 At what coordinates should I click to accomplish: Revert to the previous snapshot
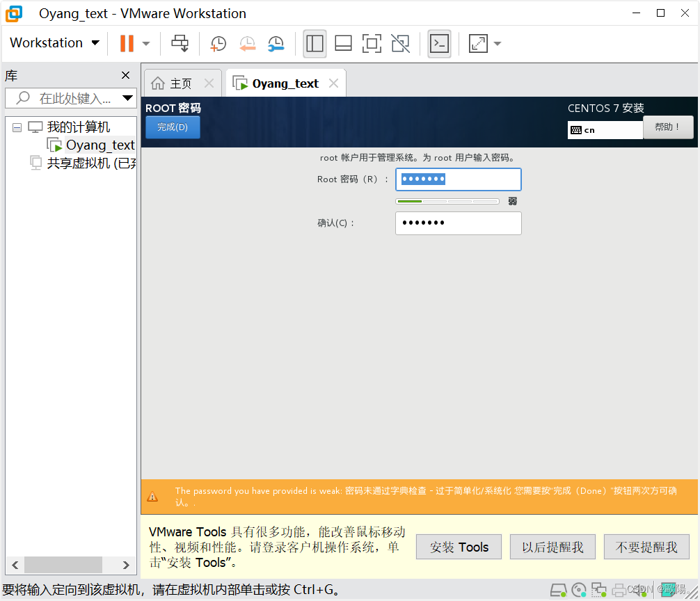coord(247,44)
